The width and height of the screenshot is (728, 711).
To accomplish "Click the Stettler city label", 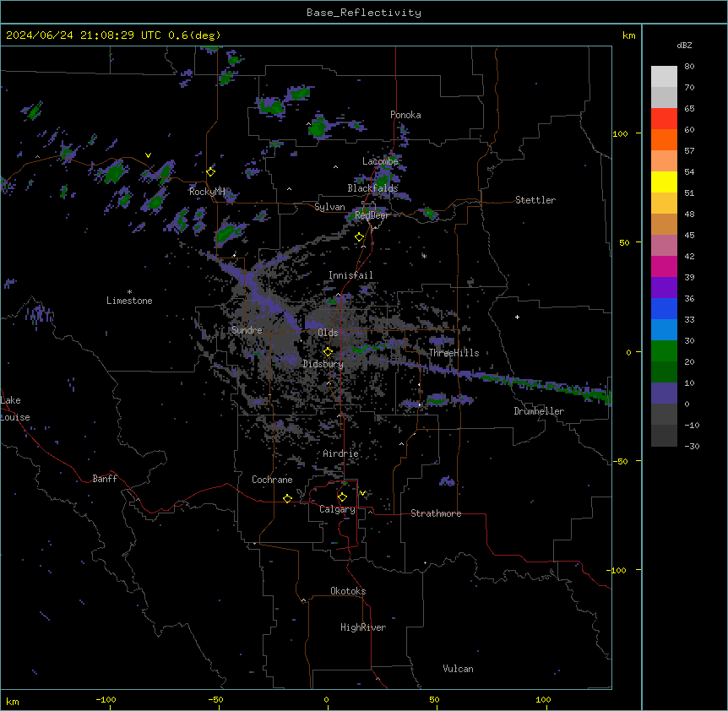I will [x=535, y=200].
